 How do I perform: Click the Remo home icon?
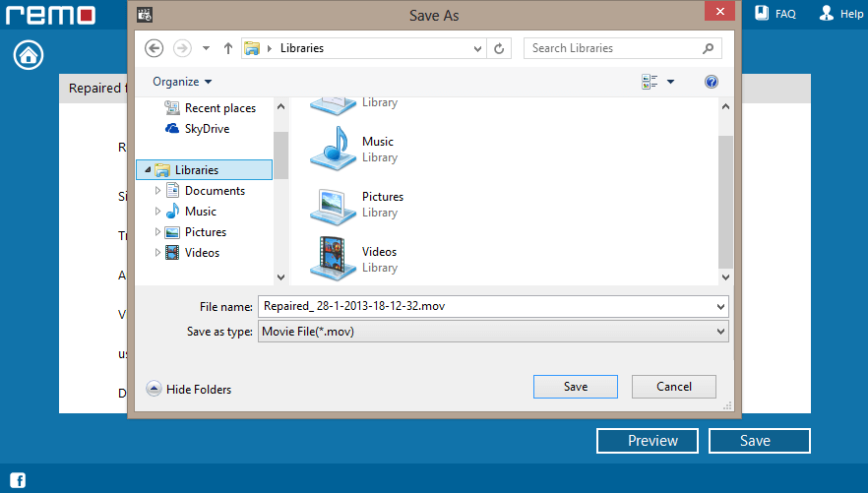(29, 55)
